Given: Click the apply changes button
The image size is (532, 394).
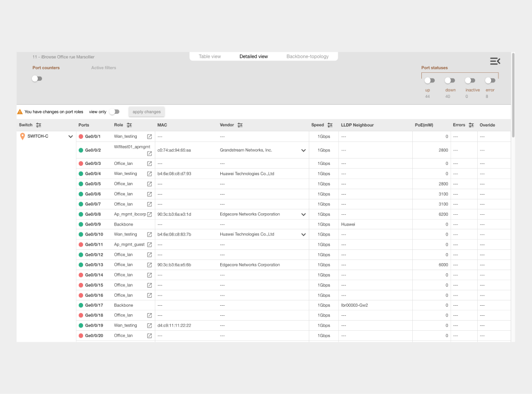Looking at the screenshot, I should click(147, 112).
